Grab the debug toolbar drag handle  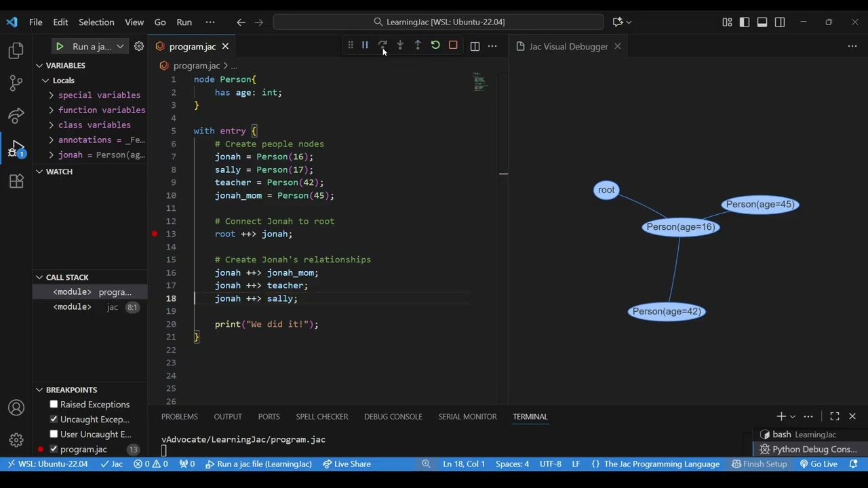(350, 45)
